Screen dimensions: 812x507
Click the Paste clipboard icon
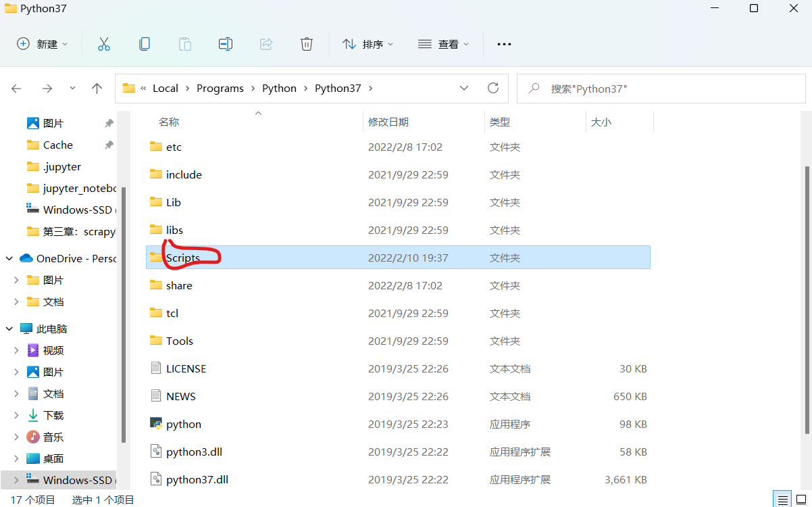[185, 44]
